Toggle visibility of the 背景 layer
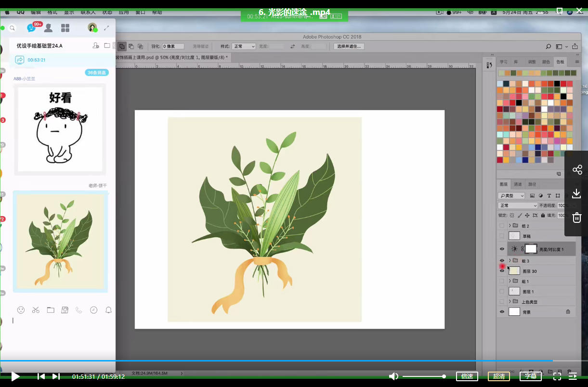588x387 pixels. click(x=502, y=312)
